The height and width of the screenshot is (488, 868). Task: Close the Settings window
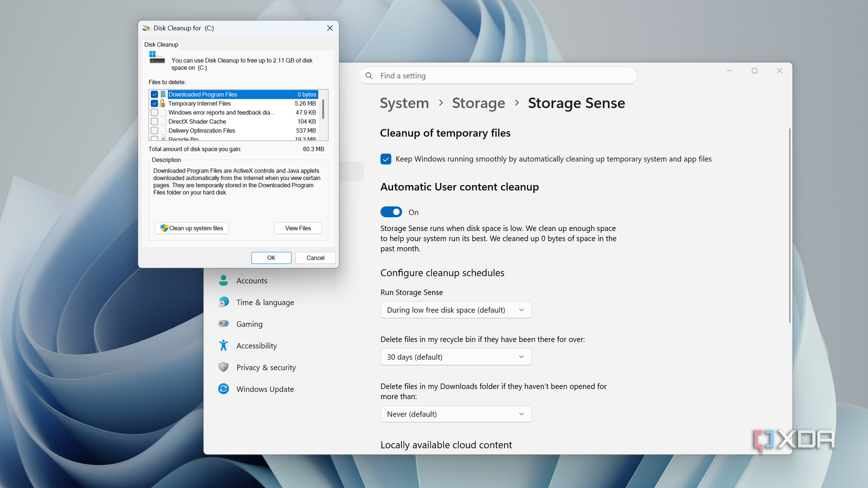780,70
